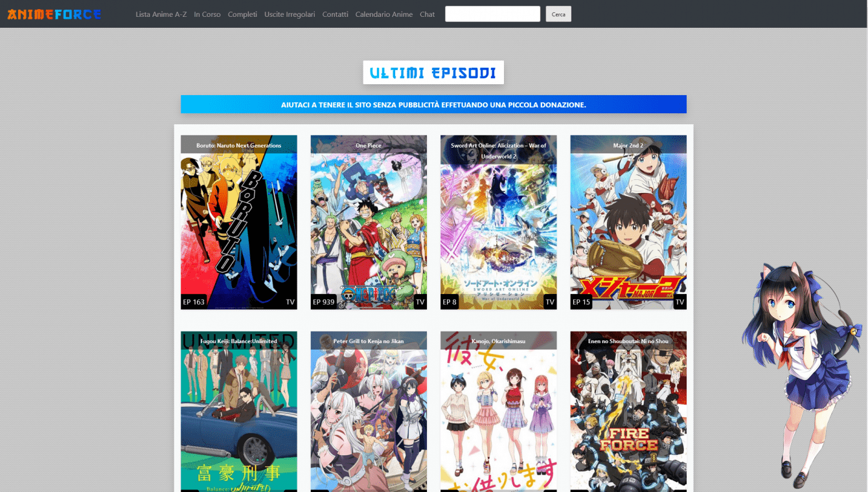Screen dimensions: 868x492
Task: Click the TV badge on Boruto card
Action: coord(290,302)
